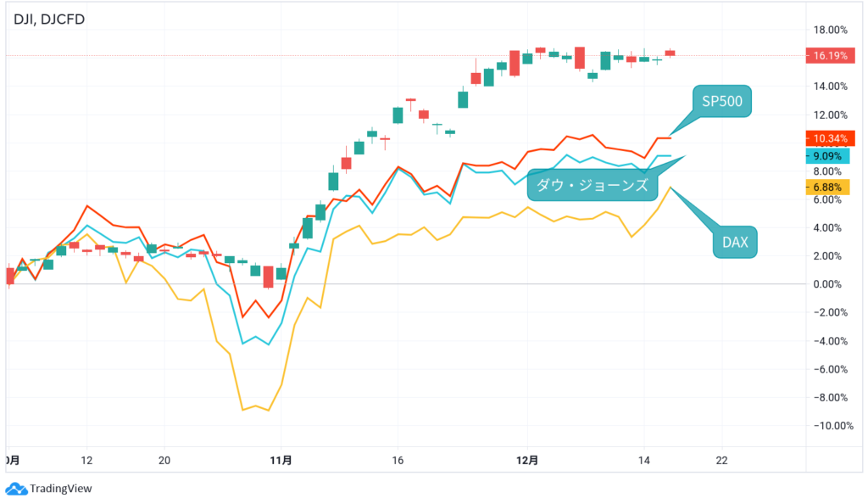
Task: Click the -10.00% price axis label
Action: pyautogui.click(x=826, y=426)
